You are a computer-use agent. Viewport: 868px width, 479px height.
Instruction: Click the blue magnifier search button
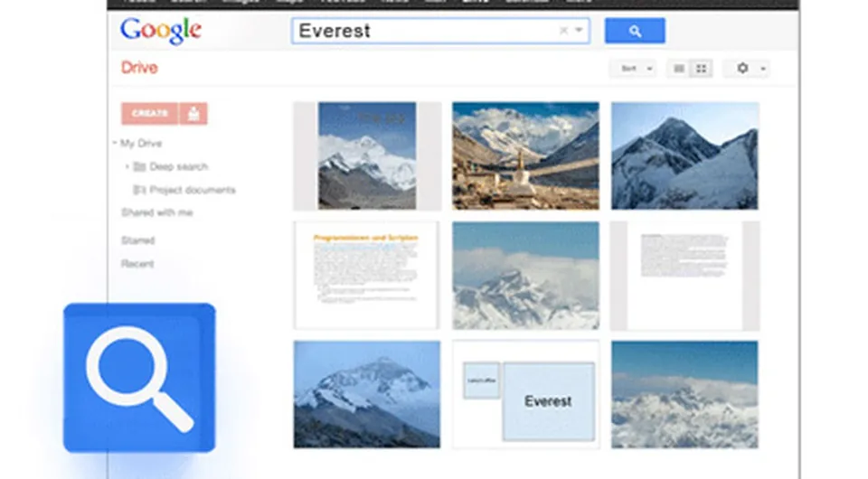635,31
